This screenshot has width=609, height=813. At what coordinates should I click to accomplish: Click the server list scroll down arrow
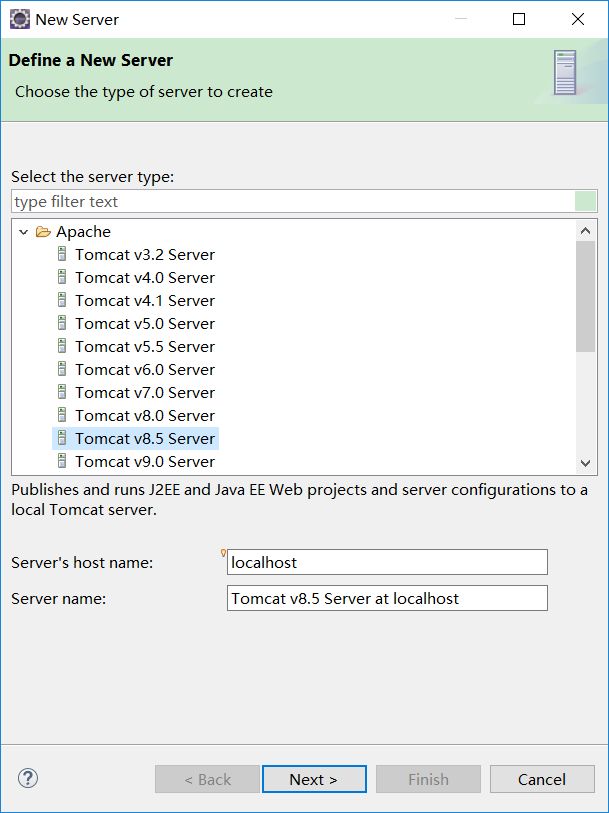click(586, 463)
